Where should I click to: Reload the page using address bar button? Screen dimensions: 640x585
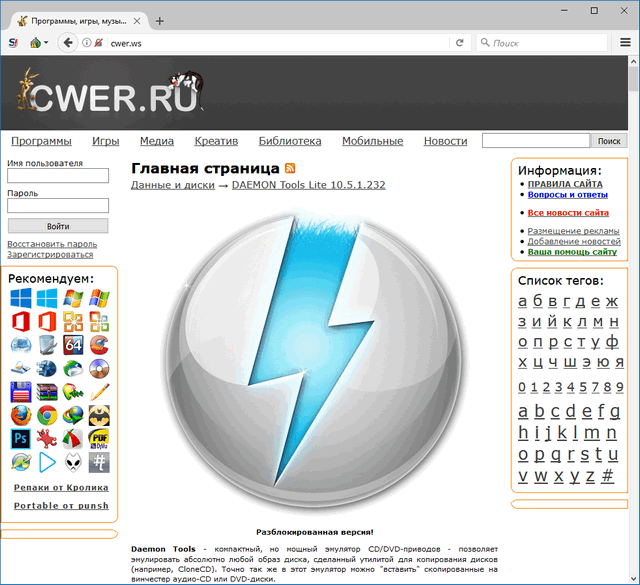[460, 43]
